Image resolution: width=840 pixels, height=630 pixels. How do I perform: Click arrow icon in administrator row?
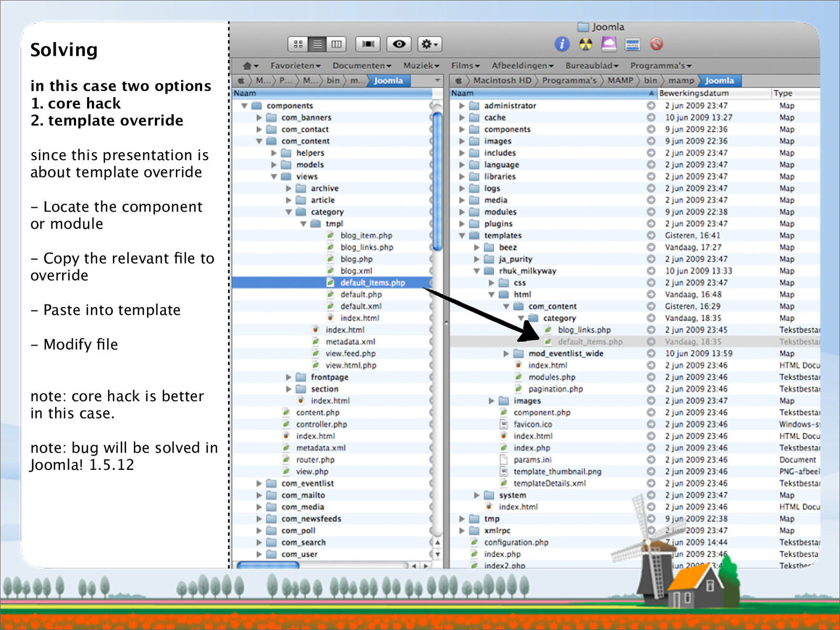(651, 106)
